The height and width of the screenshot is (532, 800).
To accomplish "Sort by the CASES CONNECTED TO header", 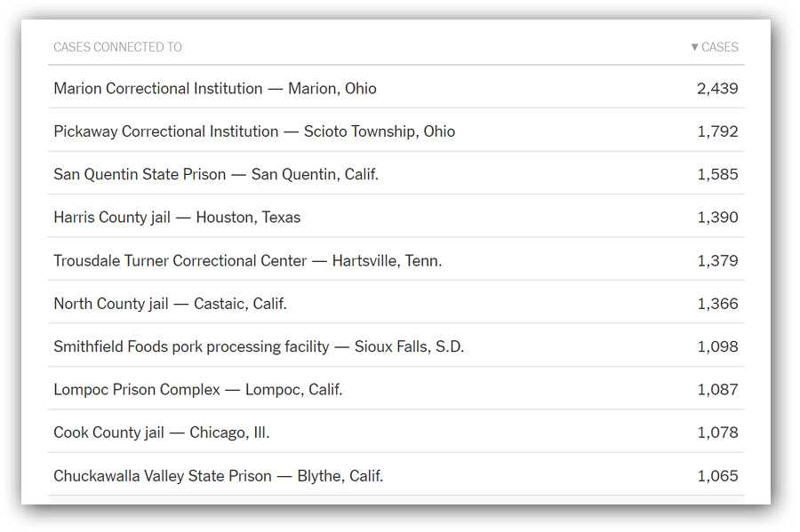I will [x=118, y=47].
